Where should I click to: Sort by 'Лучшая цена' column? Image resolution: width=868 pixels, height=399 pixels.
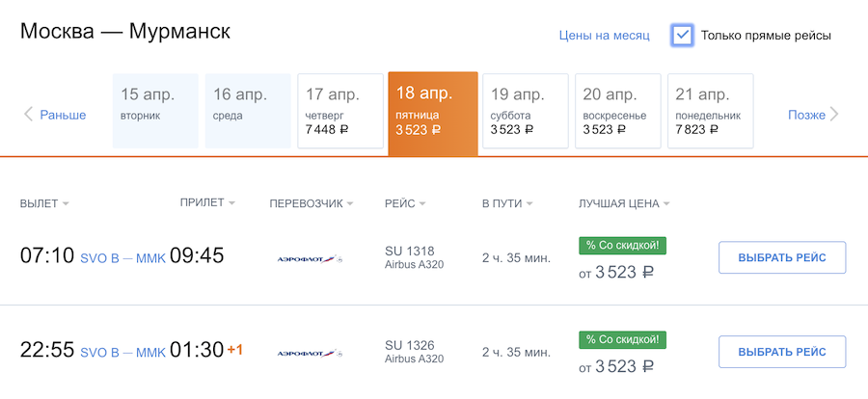point(624,203)
